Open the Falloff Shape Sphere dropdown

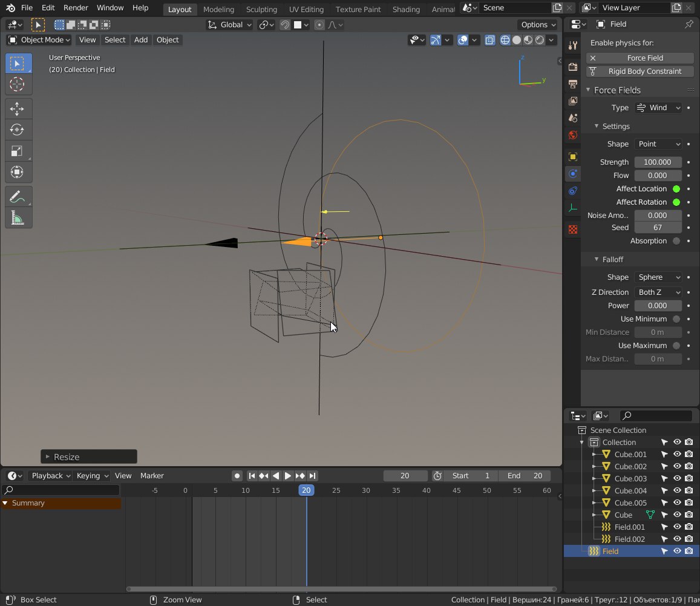click(658, 277)
